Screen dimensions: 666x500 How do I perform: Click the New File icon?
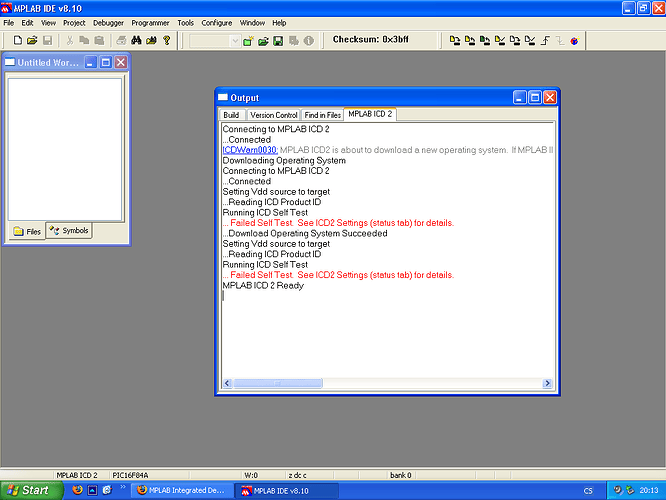point(17,40)
